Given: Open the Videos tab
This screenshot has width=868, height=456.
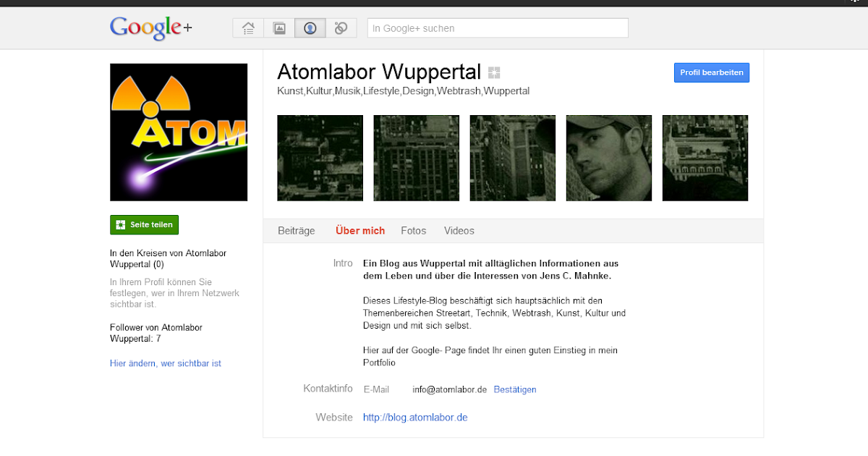Looking at the screenshot, I should pos(459,231).
